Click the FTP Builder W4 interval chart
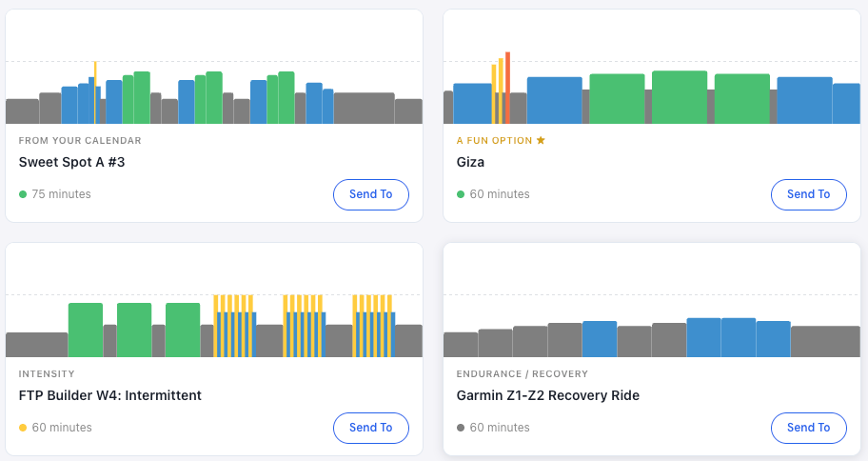Viewport: 868px width, 461px height. pos(214,329)
